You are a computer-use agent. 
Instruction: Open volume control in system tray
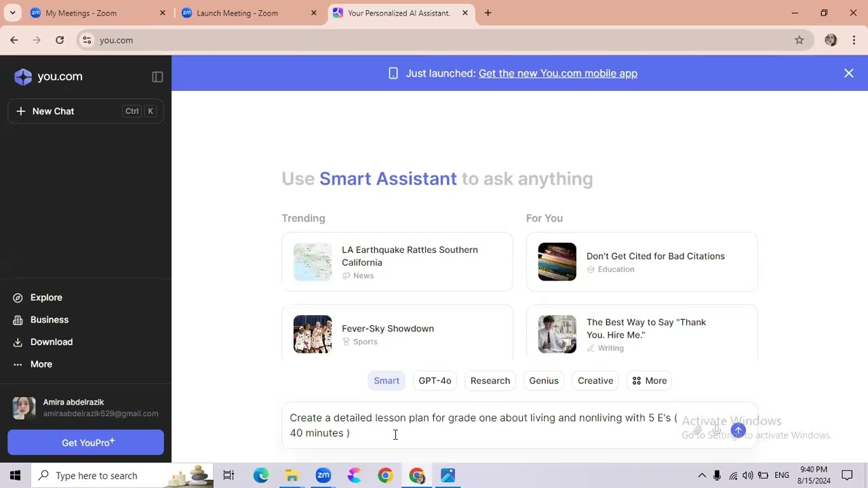pyautogui.click(x=748, y=476)
